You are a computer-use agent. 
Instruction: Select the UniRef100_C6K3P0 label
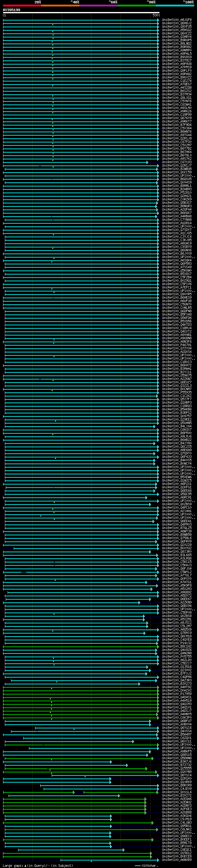177,717
